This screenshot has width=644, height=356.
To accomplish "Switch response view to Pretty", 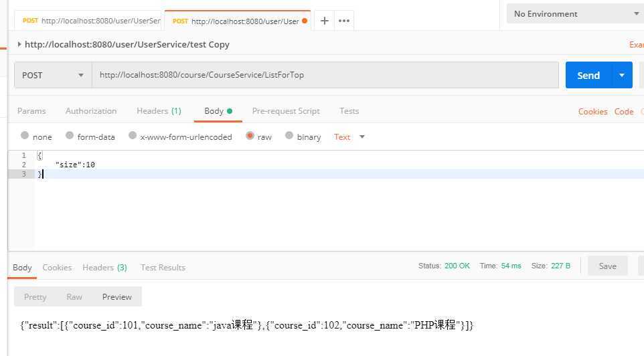I will pos(35,296).
